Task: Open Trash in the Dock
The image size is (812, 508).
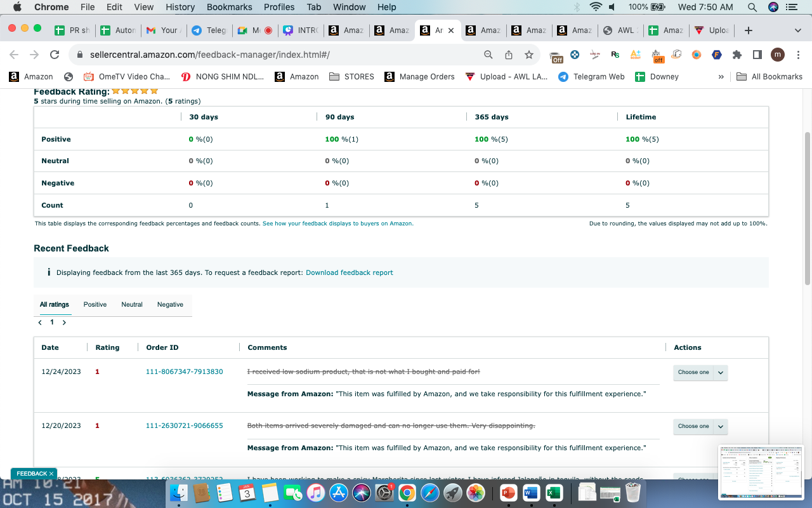Action: (633, 492)
